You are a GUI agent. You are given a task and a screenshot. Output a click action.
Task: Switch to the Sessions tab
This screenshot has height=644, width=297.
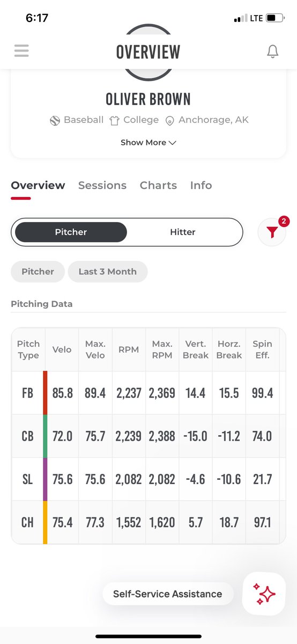(x=102, y=185)
